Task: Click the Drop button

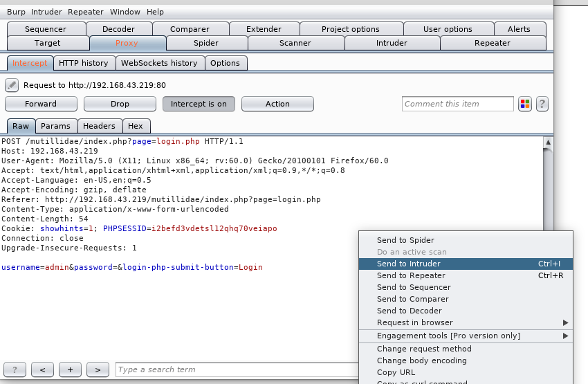Action: click(120, 104)
